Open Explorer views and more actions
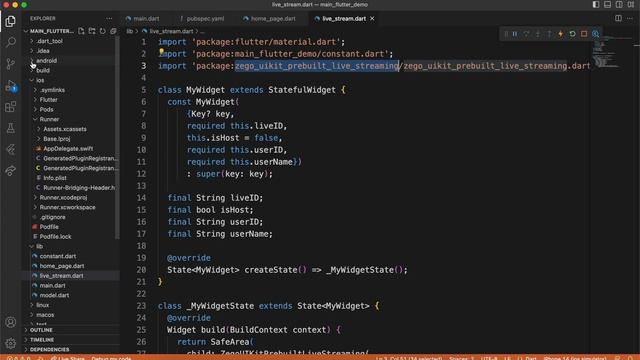Screen dimensions: 640x360 pyautogui.click(x=109, y=18)
